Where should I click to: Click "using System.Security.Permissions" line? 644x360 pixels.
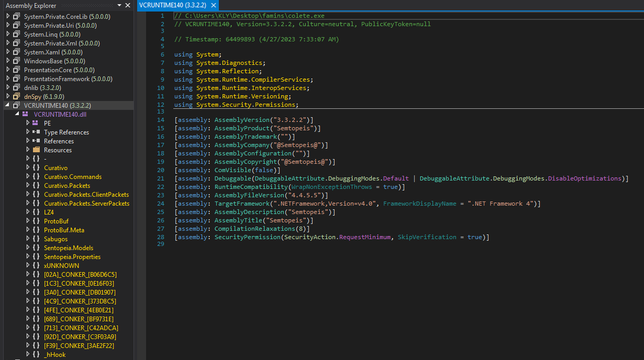click(x=237, y=105)
